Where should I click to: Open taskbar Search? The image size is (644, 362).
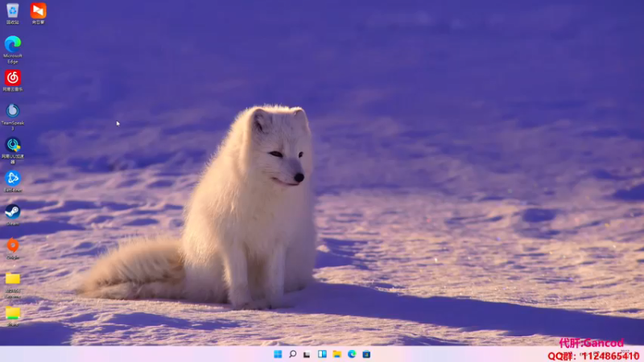[x=292, y=354]
